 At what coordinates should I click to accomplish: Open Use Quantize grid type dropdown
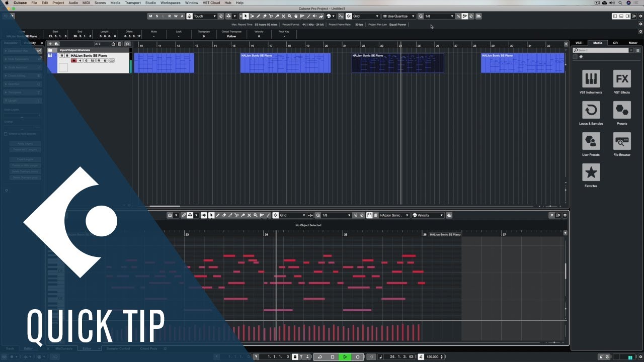(x=399, y=16)
